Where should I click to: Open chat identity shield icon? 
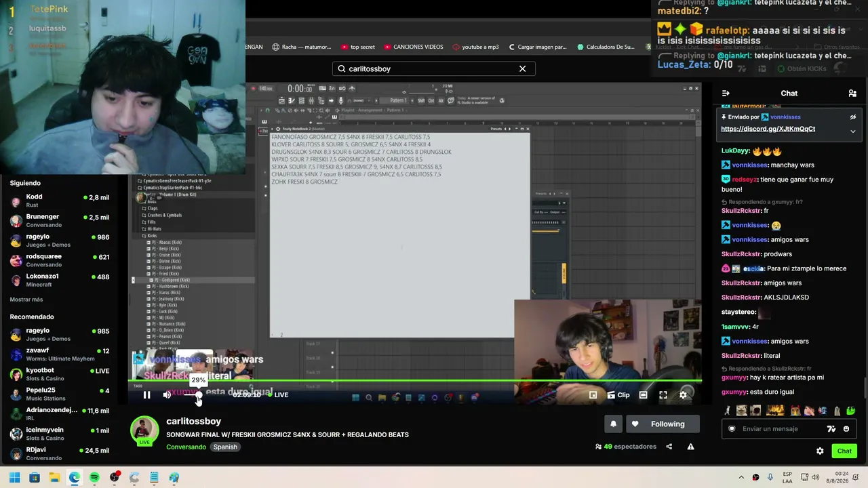[x=732, y=428]
